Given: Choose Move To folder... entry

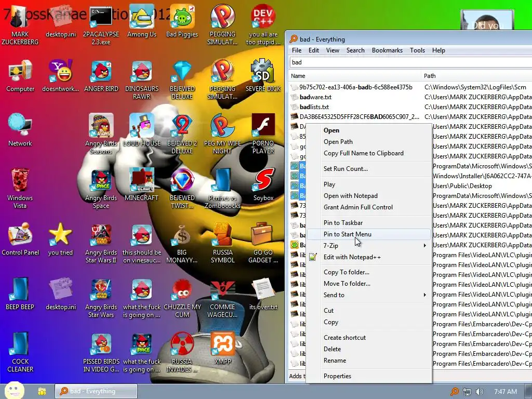Looking at the screenshot, I should 369,283.
